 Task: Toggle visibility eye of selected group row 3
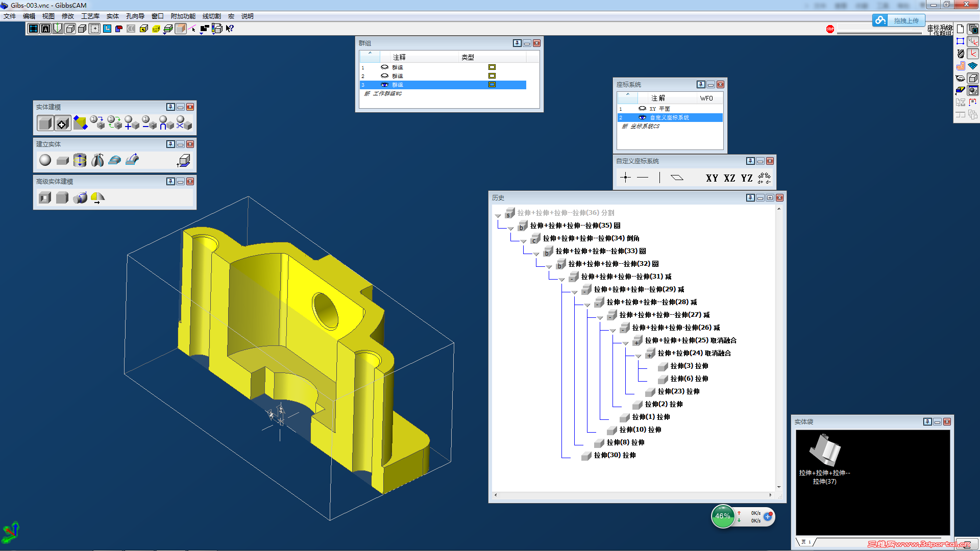[384, 85]
